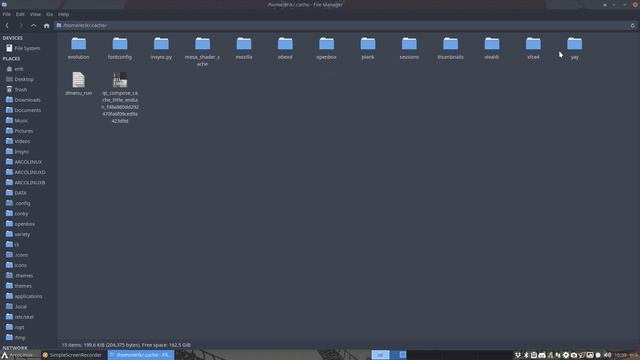Open .icons bookmark in sidebar
The image size is (640, 360).
[x=21, y=255]
